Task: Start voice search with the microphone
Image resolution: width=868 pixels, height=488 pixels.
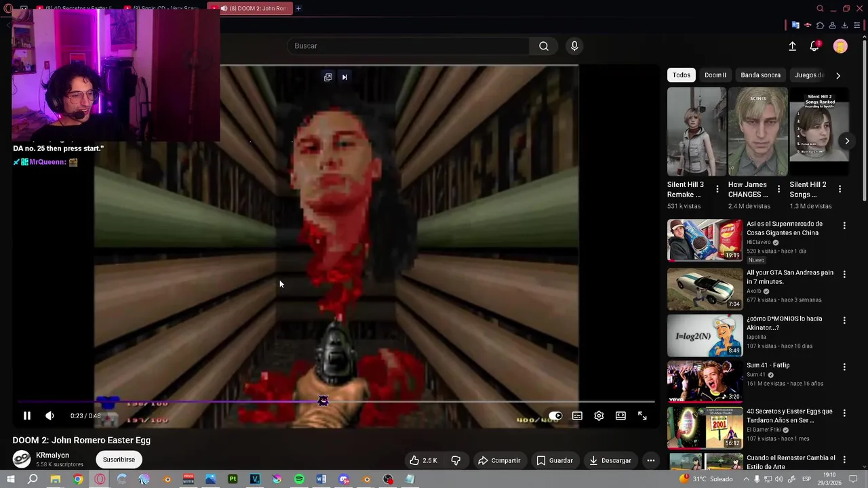Action: (x=574, y=46)
